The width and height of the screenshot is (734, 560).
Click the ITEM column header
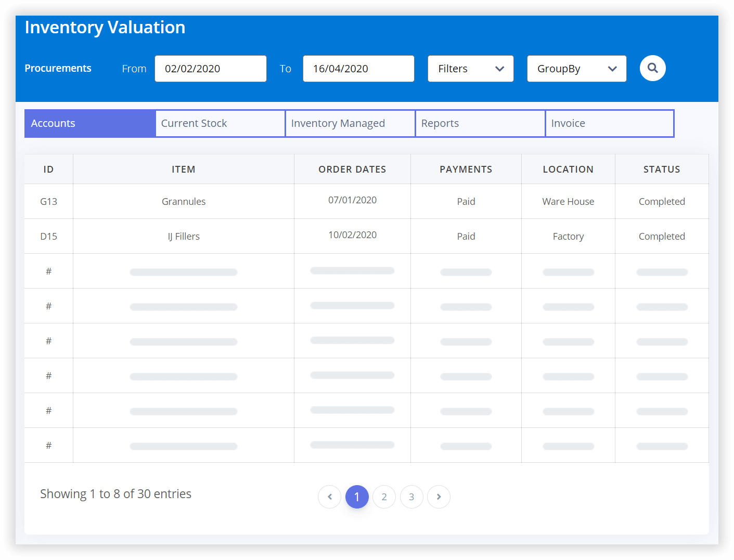184,169
